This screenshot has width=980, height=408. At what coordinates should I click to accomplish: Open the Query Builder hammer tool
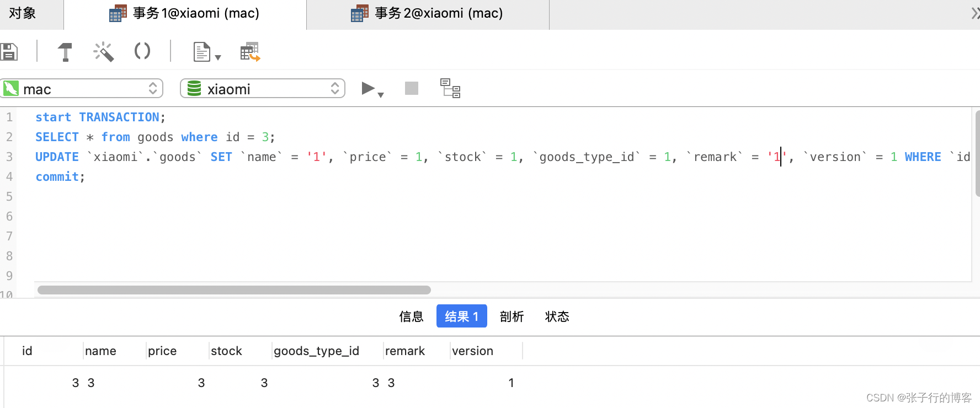65,52
